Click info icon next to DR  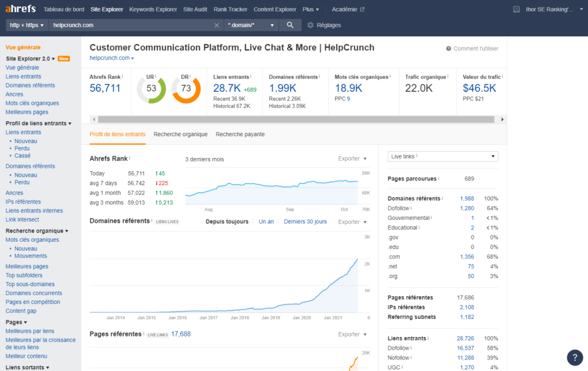pyautogui.click(x=190, y=76)
